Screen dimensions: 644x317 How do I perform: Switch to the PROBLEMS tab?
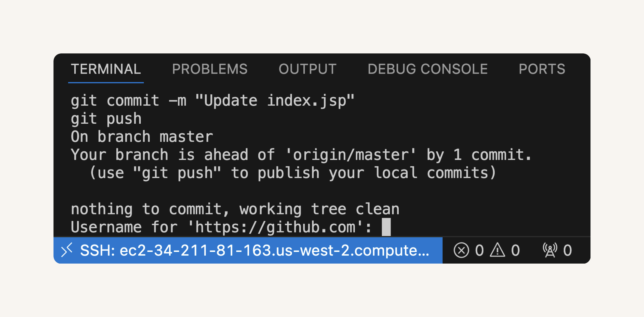coord(210,69)
